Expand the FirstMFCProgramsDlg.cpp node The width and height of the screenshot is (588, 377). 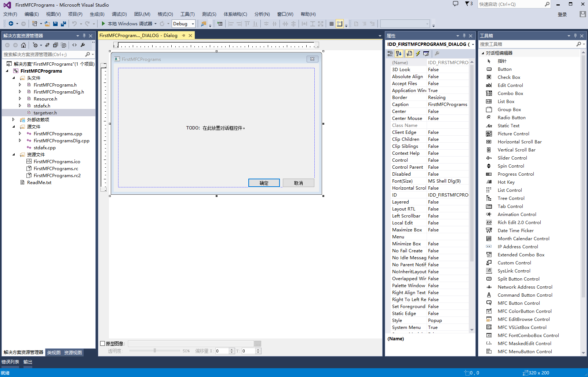click(20, 141)
